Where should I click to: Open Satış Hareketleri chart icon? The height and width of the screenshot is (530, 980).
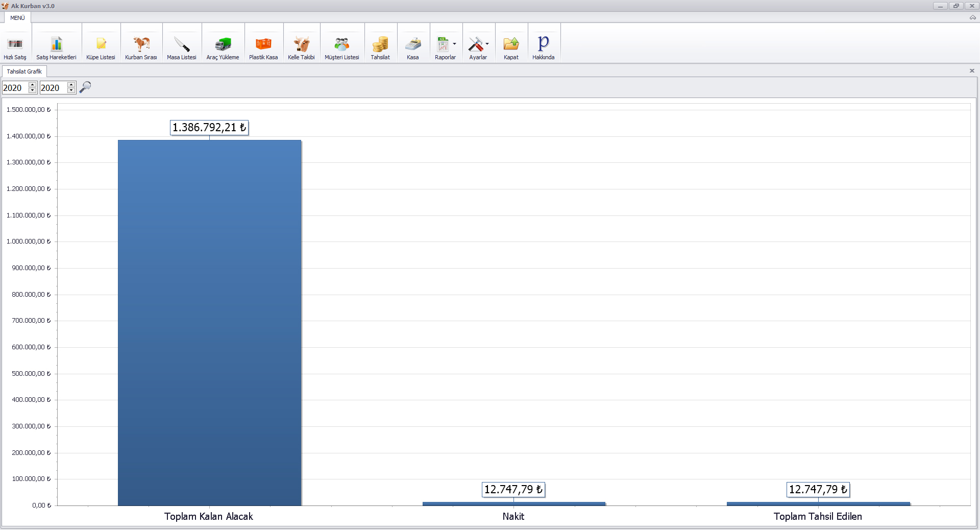(x=56, y=44)
